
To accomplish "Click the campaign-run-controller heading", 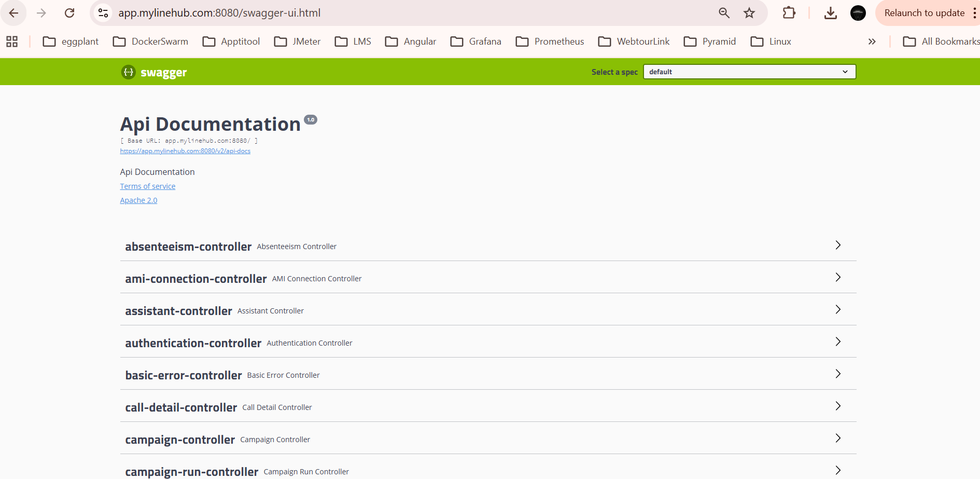I will pyautogui.click(x=192, y=472).
